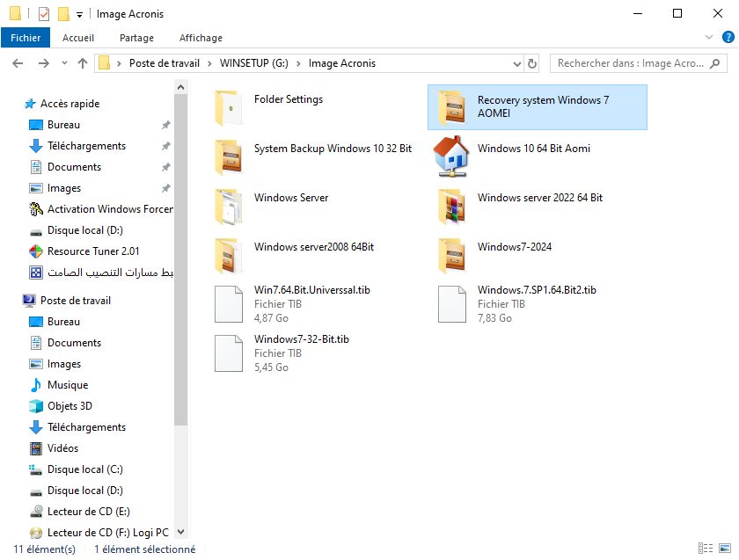Image resolution: width=739 pixels, height=560 pixels.
Task: Switch to large icons view layout icon
Action: pyautogui.click(x=725, y=549)
